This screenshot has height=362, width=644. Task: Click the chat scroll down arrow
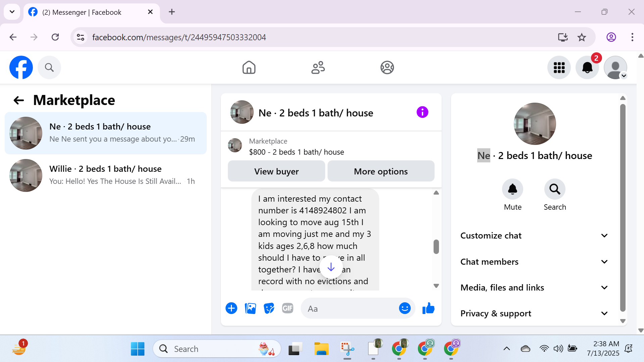pos(436,286)
